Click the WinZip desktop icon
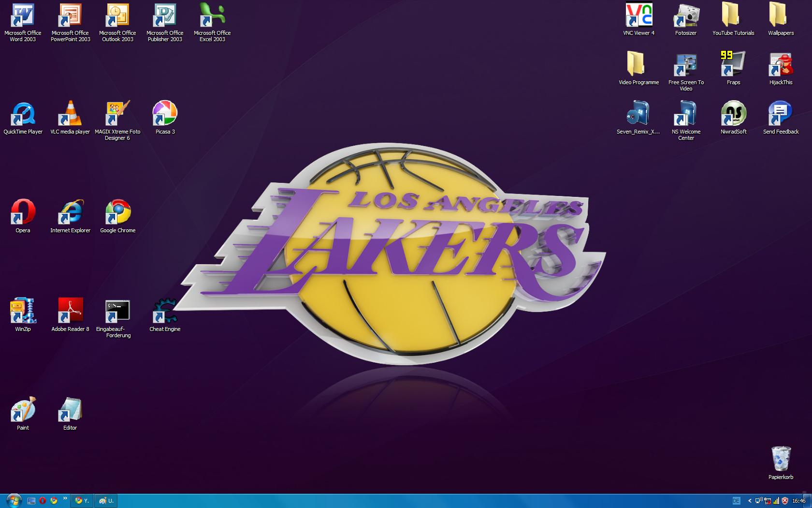 pos(23,315)
